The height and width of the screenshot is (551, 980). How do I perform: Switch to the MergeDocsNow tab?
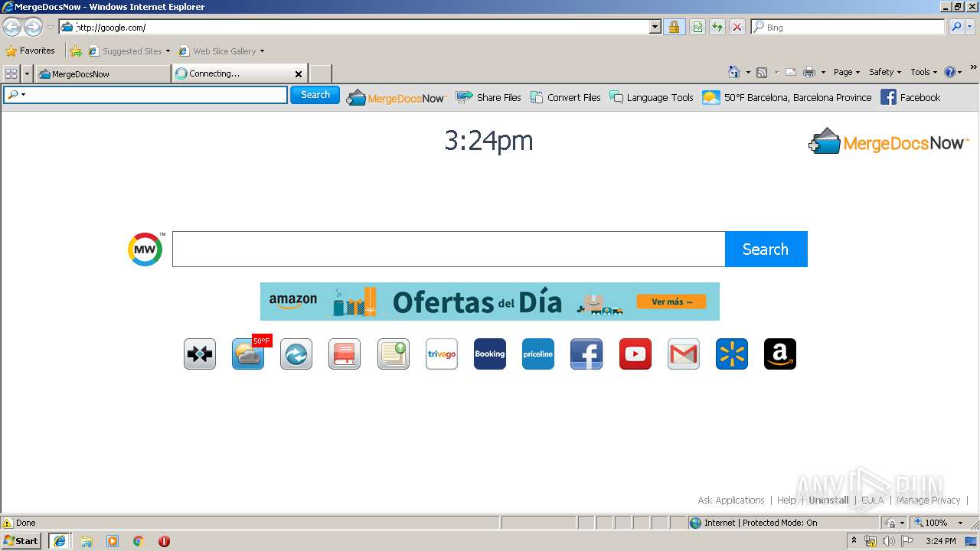pos(103,73)
